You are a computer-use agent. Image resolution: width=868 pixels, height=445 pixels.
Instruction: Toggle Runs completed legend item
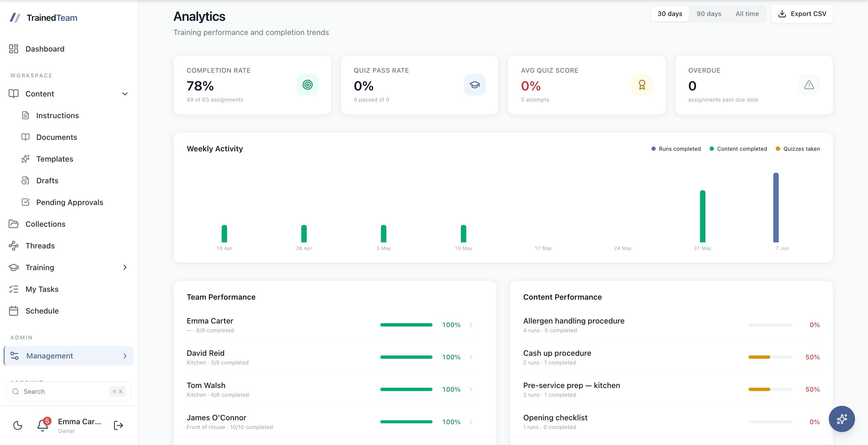(x=676, y=149)
